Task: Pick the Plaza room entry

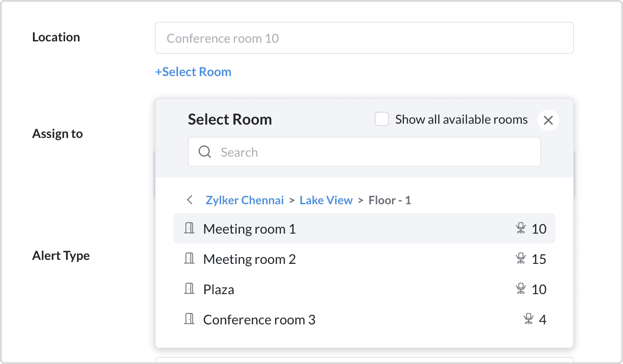Action: (x=218, y=289)
